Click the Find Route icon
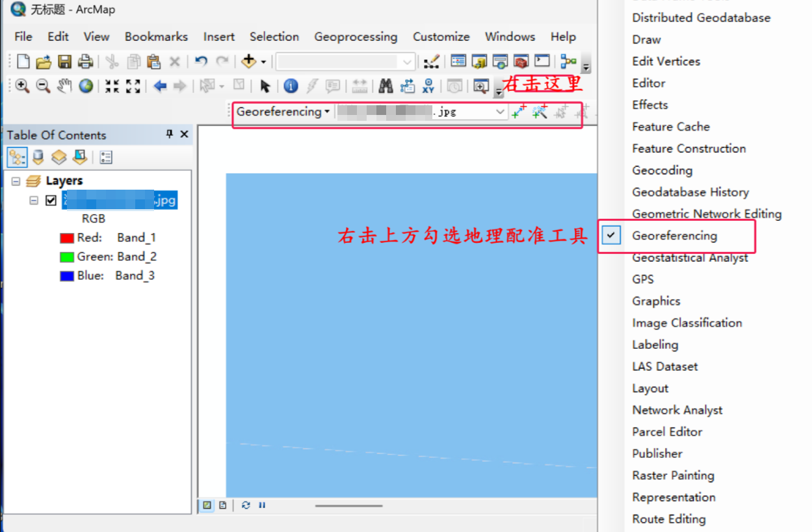 pyautogui.click(x=408, y=86)
